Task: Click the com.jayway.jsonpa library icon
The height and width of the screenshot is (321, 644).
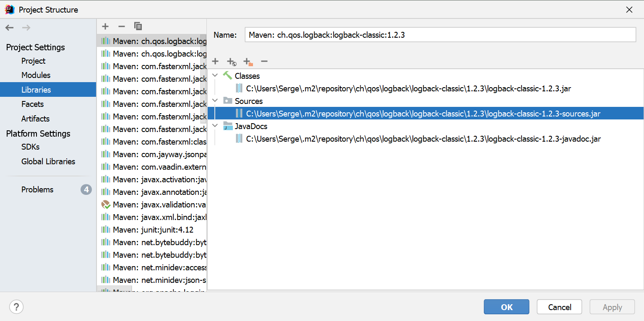Action: coord(106,154)
